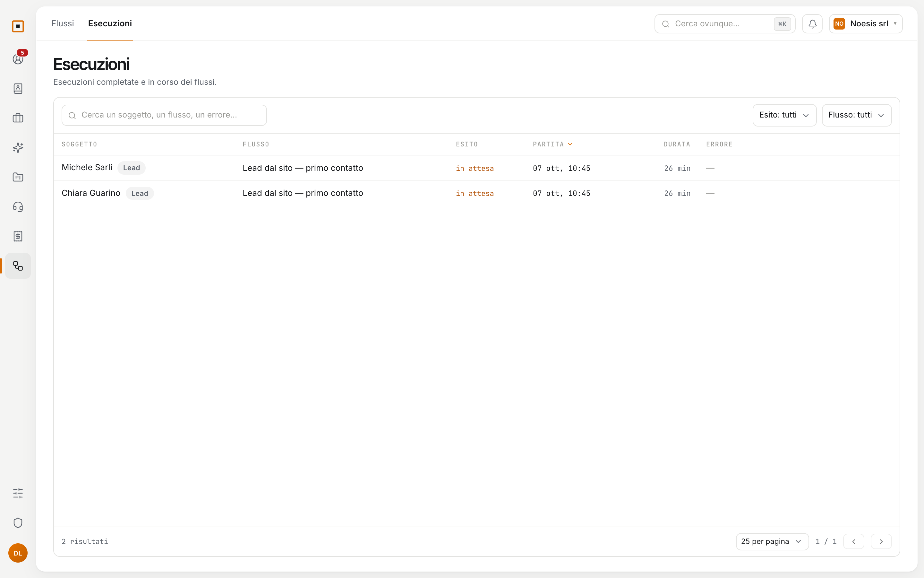Open the folder reports sidebar icon
Screen dimensions: 924x578
[18, 177]
